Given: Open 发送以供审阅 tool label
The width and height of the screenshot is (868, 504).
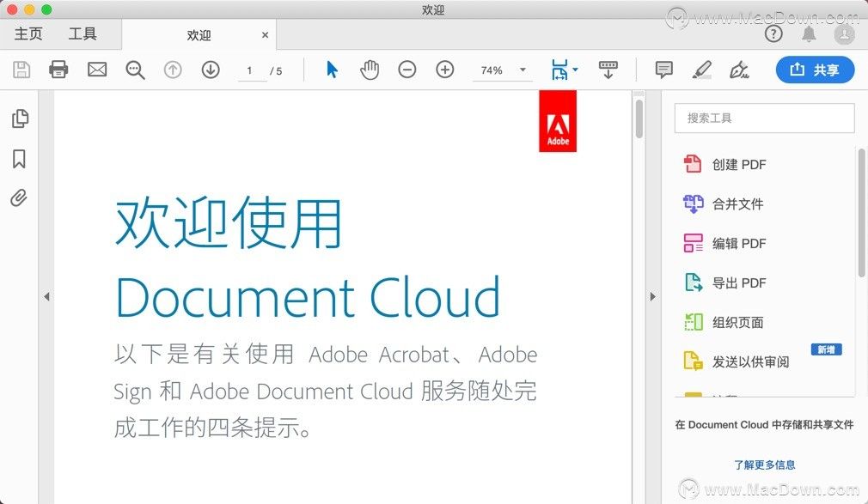Looking at the screenshot, I should tap(750, 361).
